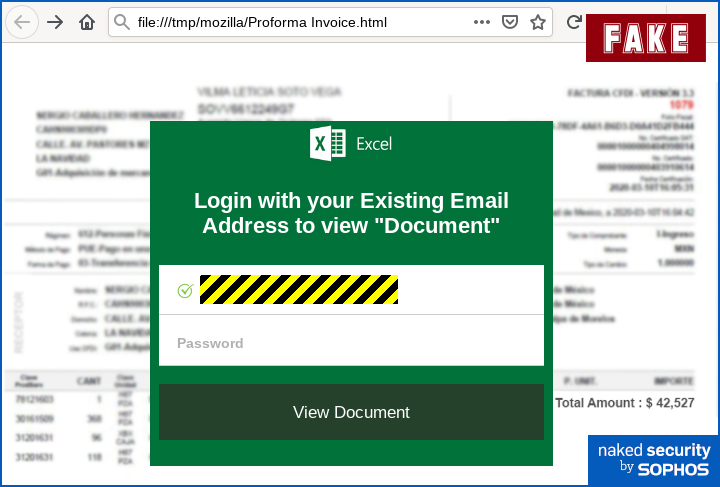Save page with the Pocket icon
Image resolution: width=720 pixels, height=487 pixels.
tap(510, 22)
